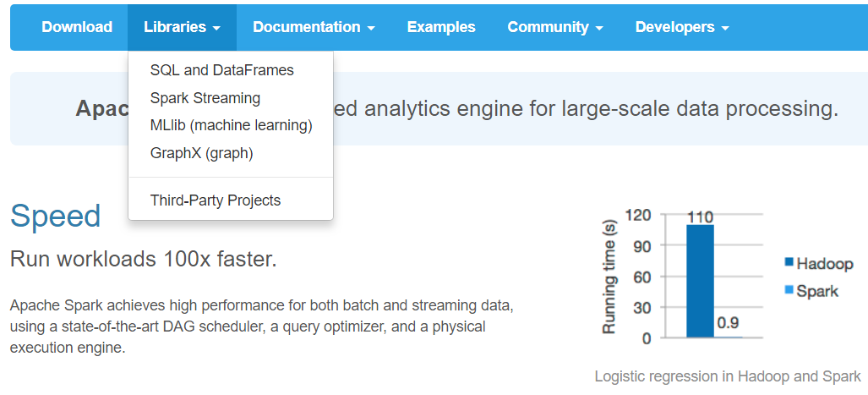Screen dimensions: 868x395
Task: Click the Hadoop legend color square
Action: tap(789, 265)
